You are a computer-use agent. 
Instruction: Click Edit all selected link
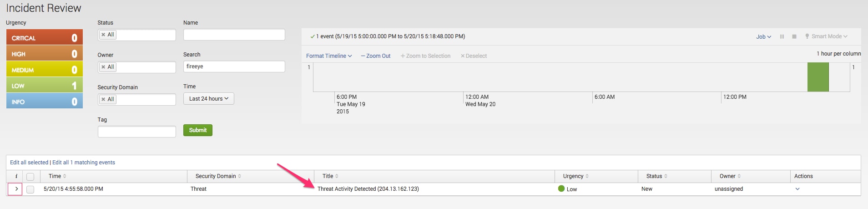[29, 163]
